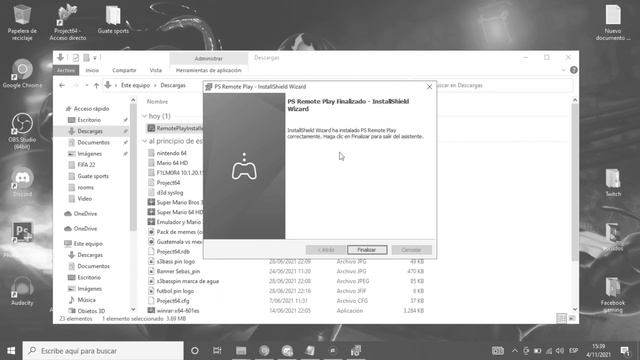The image size is (640, 360).
Task: Select Este equipo in navigation pane
Action: click(88, 244)
